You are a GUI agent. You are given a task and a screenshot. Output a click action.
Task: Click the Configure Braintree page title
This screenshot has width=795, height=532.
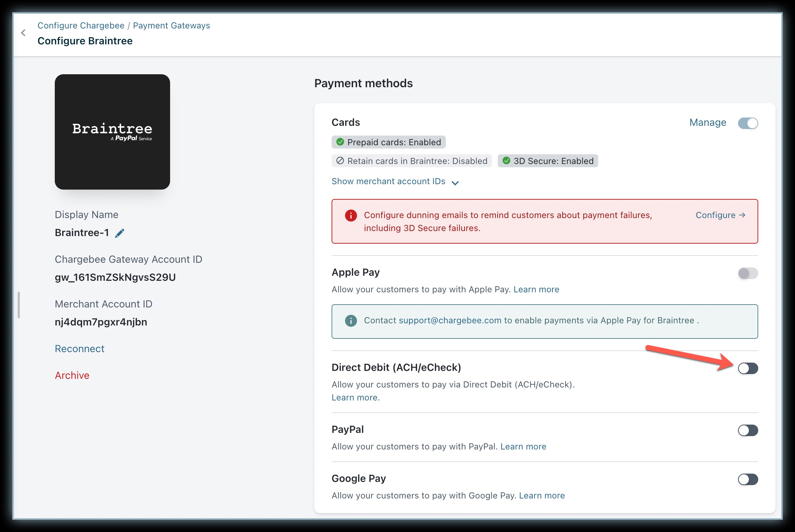[85, 41]
